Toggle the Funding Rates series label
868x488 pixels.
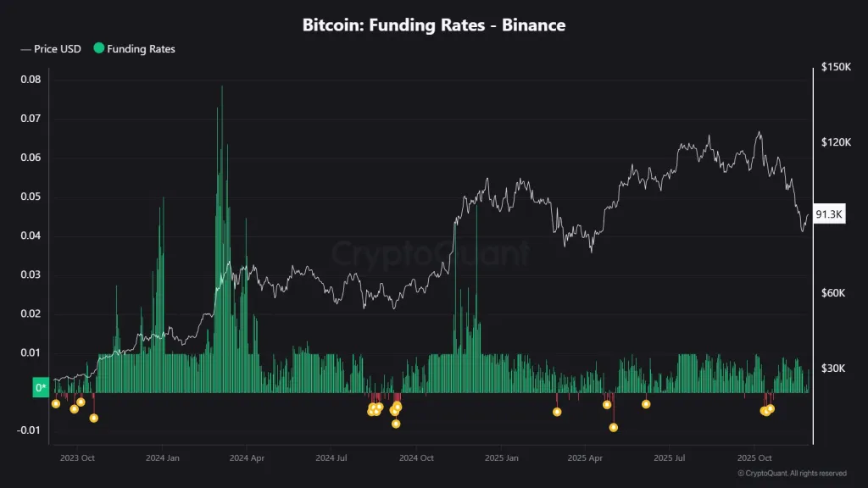[141, 49]
